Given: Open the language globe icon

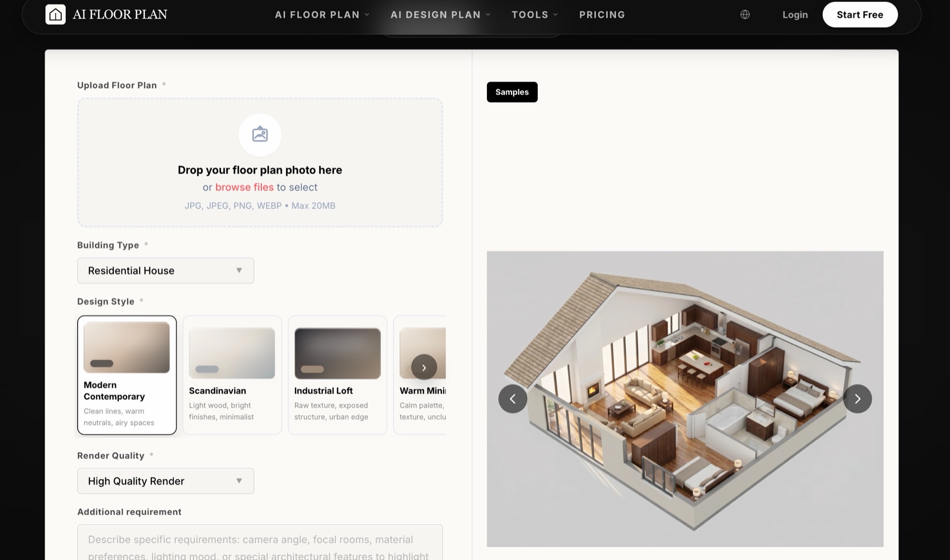Looking at the screenshot, I should point(745,15).
